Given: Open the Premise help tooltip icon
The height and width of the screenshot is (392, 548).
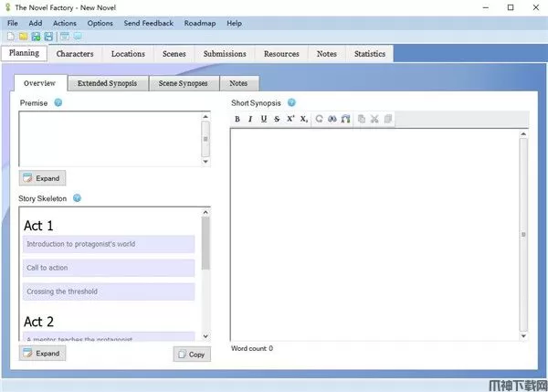Looking at the screenshot, I should [x=58, y=103].
